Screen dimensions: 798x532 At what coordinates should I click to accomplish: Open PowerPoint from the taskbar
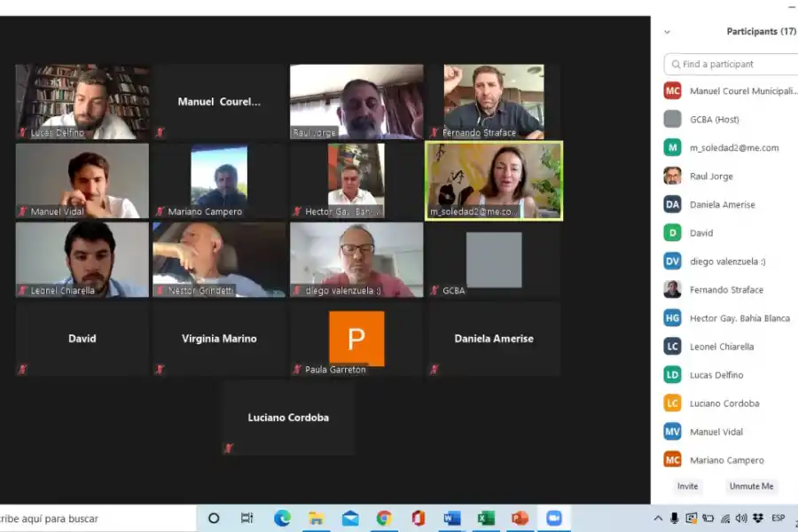point(520,519)
